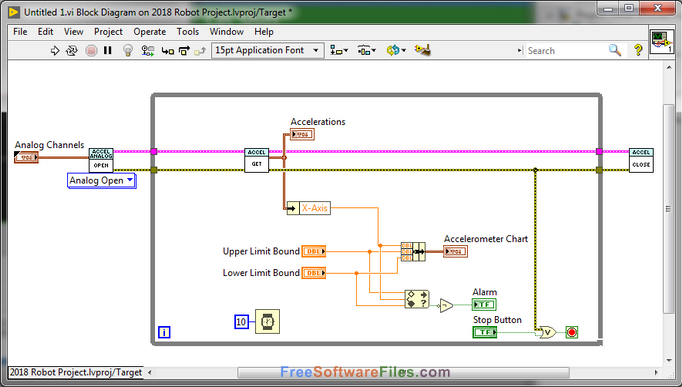Click the Run Continuously icon

(x=72, y=51)
